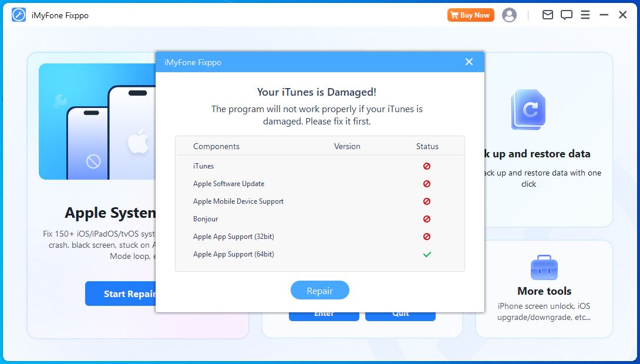Open the hamburger menu icon

tap(585, 15)
